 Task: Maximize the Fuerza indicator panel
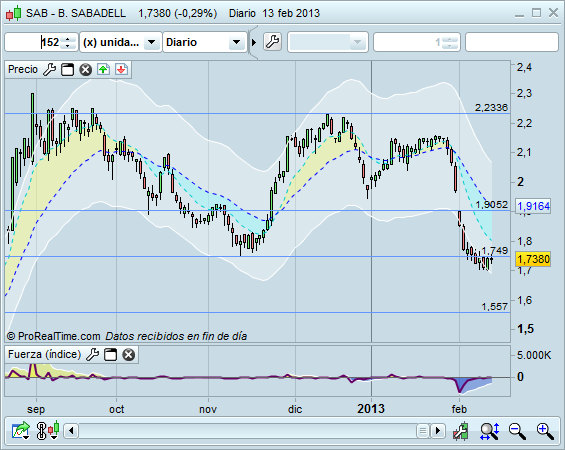point(111,355)
